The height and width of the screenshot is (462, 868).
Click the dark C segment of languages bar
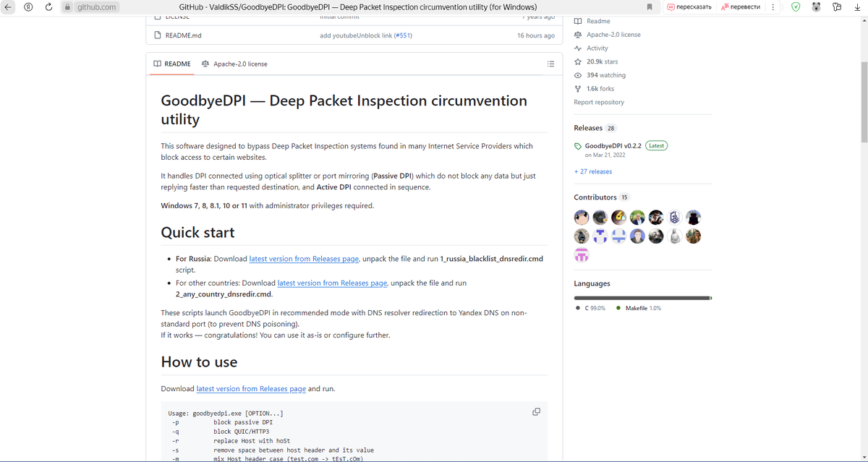pyautogui.click(x=642, y=298)
